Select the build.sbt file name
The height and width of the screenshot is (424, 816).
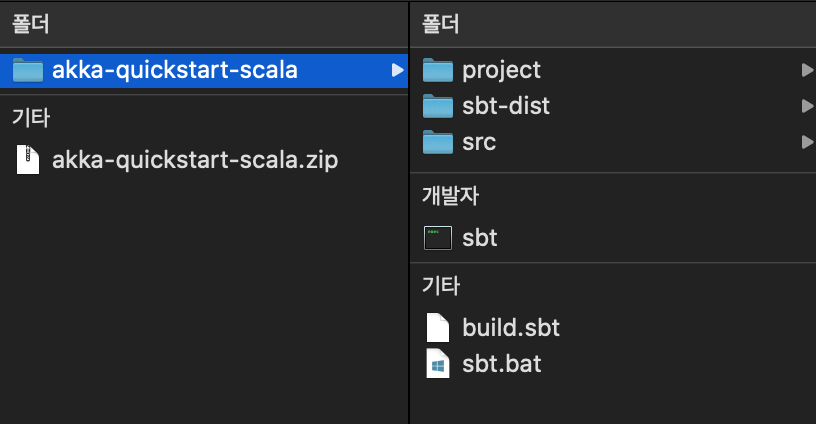(511, 327)
